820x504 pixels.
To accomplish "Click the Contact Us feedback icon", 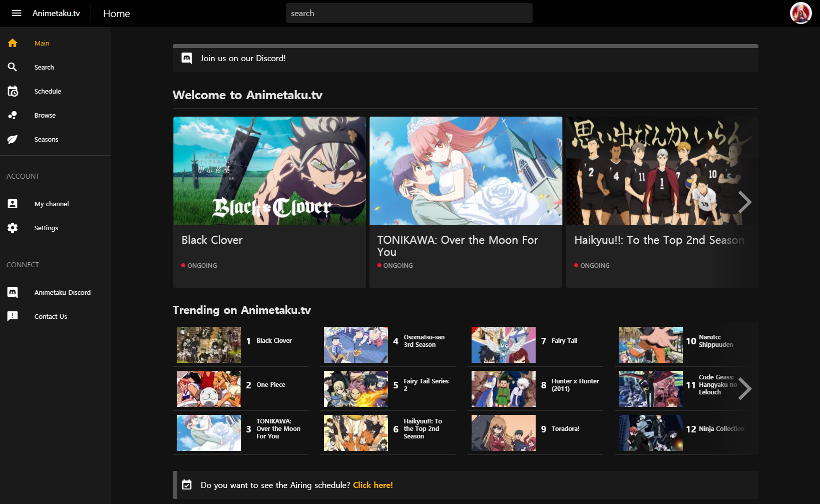I will [13, 316].
